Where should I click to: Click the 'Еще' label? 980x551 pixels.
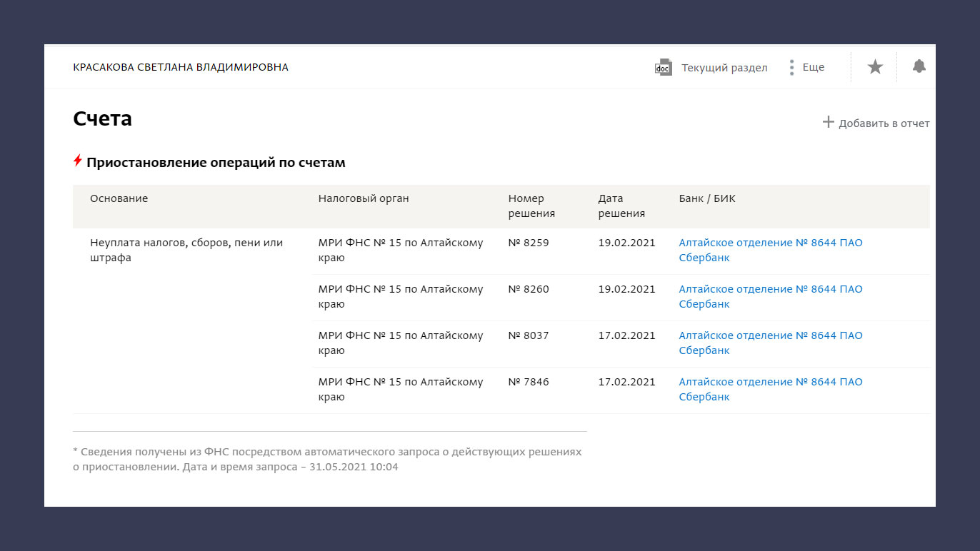pos(814,67)
